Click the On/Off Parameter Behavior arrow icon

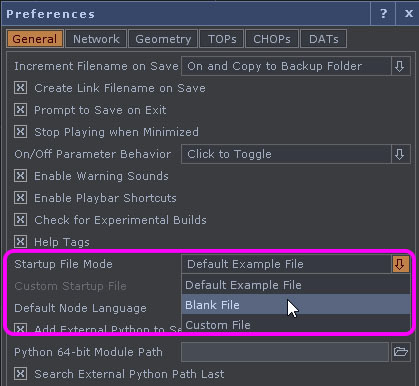400,154
